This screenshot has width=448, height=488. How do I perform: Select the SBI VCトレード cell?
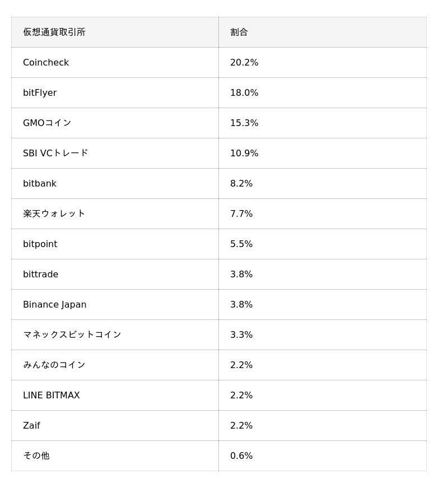[55, 153]
